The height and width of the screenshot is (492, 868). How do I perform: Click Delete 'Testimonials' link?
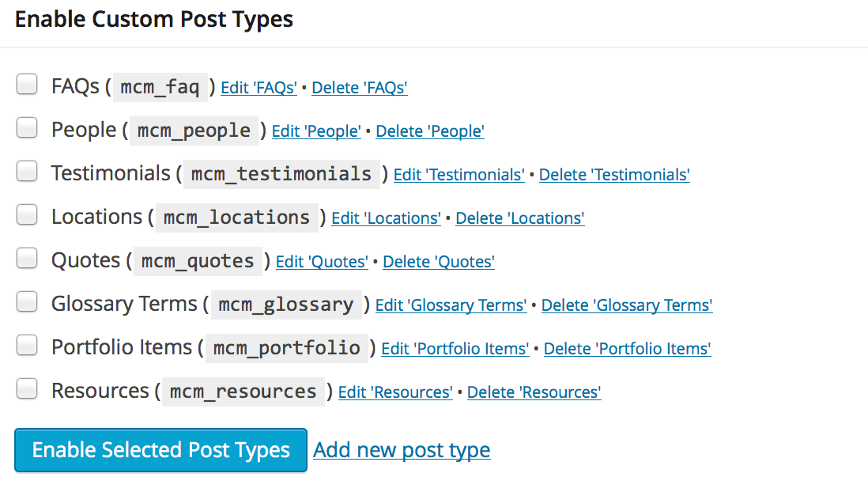[614, 175]
